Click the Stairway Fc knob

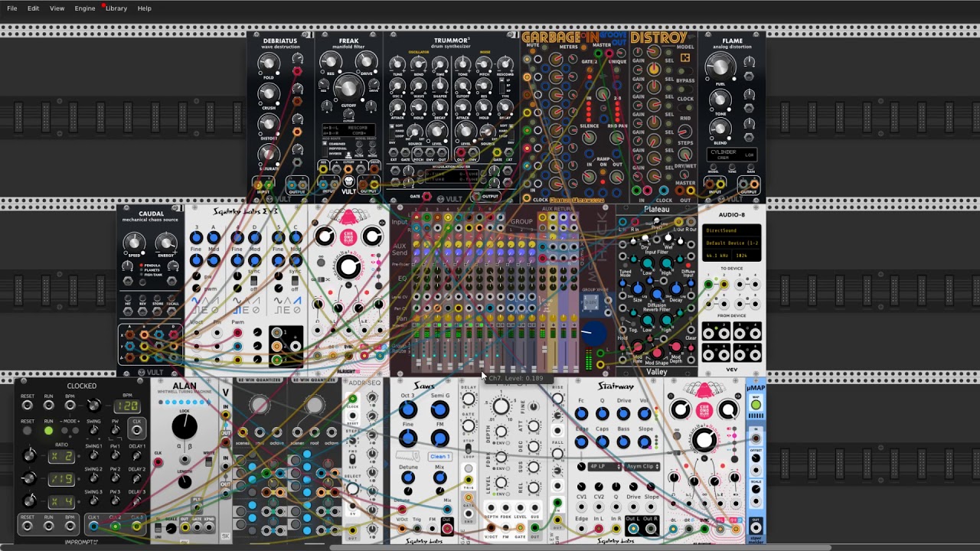click(x=581, y=414)
